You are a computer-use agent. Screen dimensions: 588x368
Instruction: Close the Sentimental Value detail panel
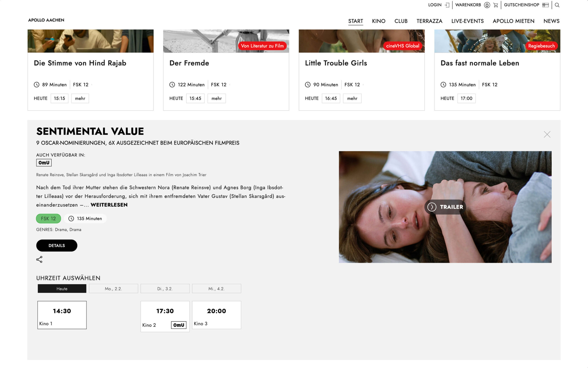pos(547,134)
